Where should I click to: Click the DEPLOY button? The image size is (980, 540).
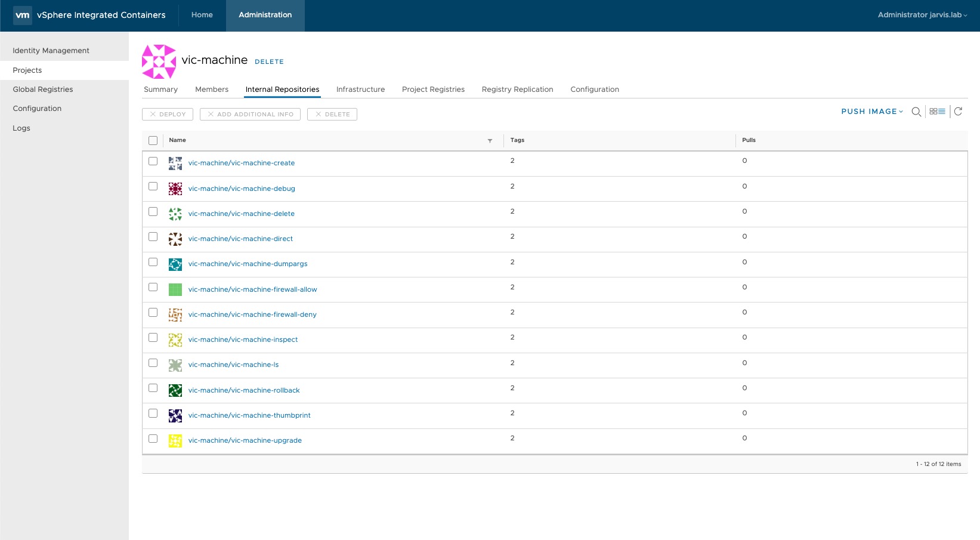click(168, 114)
